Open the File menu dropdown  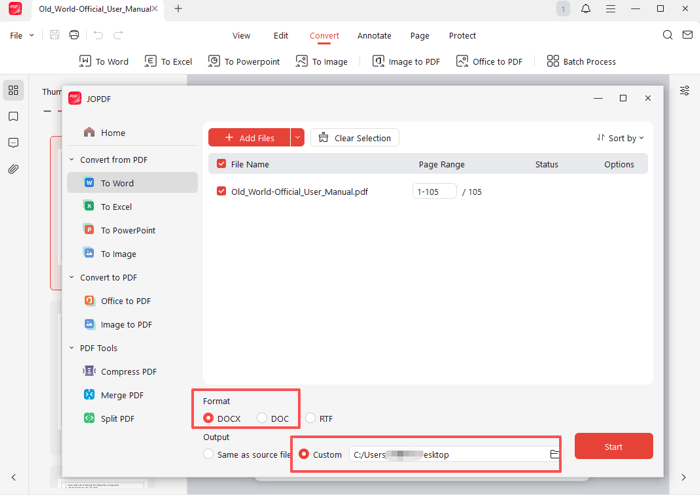coord(21,35)
